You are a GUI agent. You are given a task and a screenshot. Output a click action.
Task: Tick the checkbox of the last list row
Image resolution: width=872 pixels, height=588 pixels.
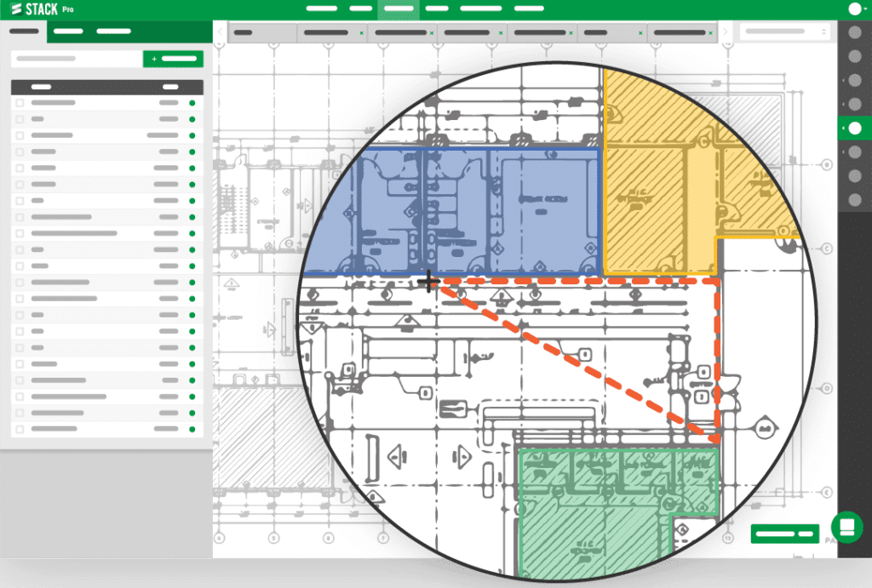pos(20,429)
